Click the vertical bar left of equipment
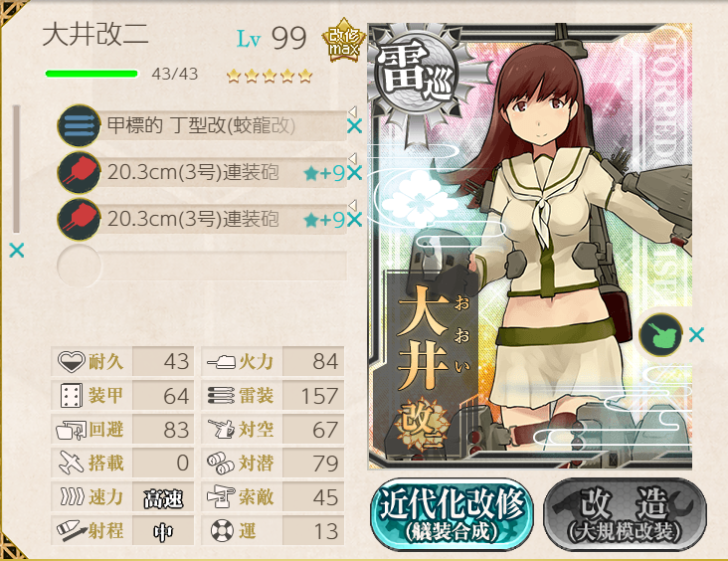 [16, 168]
